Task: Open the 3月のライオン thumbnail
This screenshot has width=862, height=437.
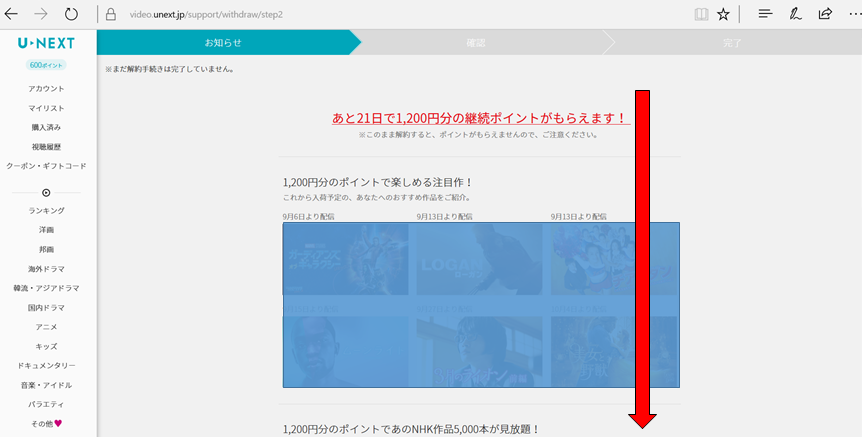Action: tap(479, 351)
